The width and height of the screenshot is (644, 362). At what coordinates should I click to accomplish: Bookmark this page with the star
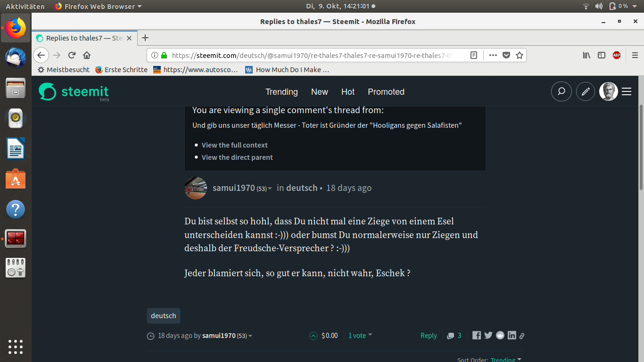pos(519,55)
